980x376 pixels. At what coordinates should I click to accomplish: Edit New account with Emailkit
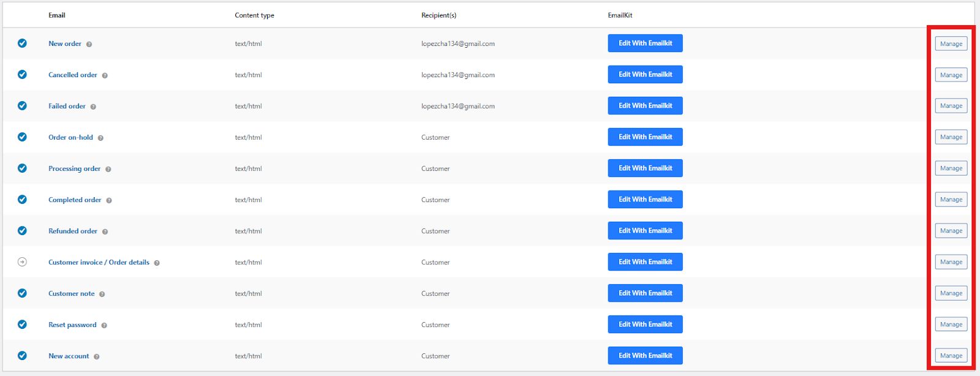click(645, 356)
